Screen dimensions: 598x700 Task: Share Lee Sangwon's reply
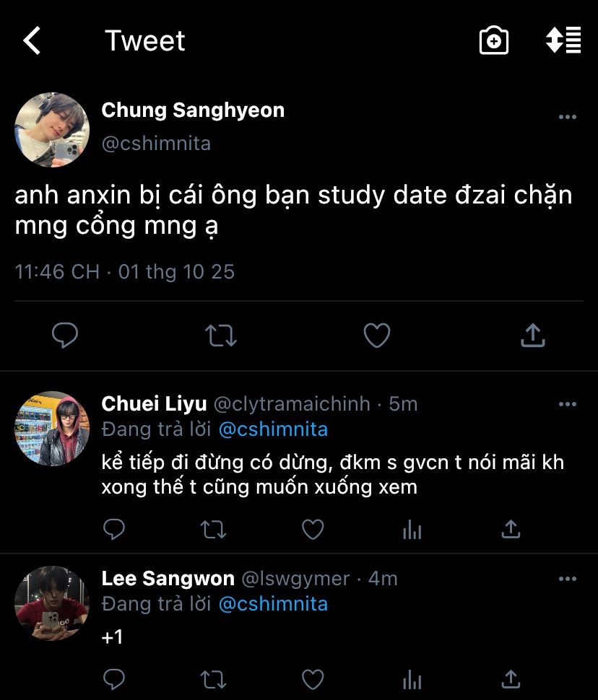coord(511,679)
